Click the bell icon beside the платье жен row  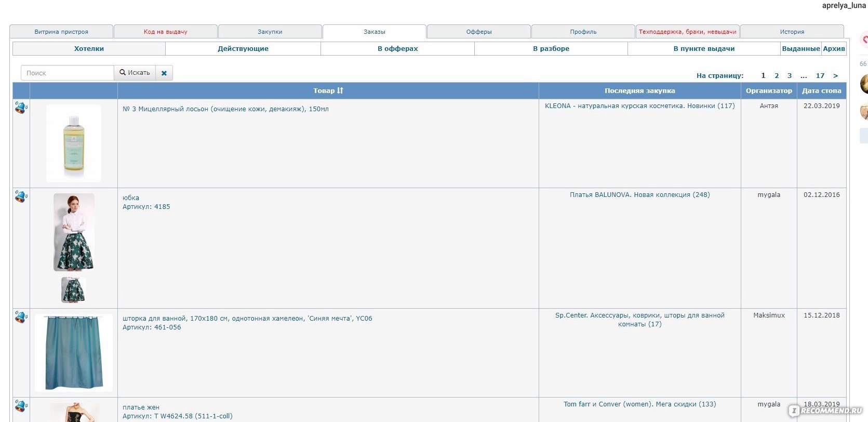point(21,406)
